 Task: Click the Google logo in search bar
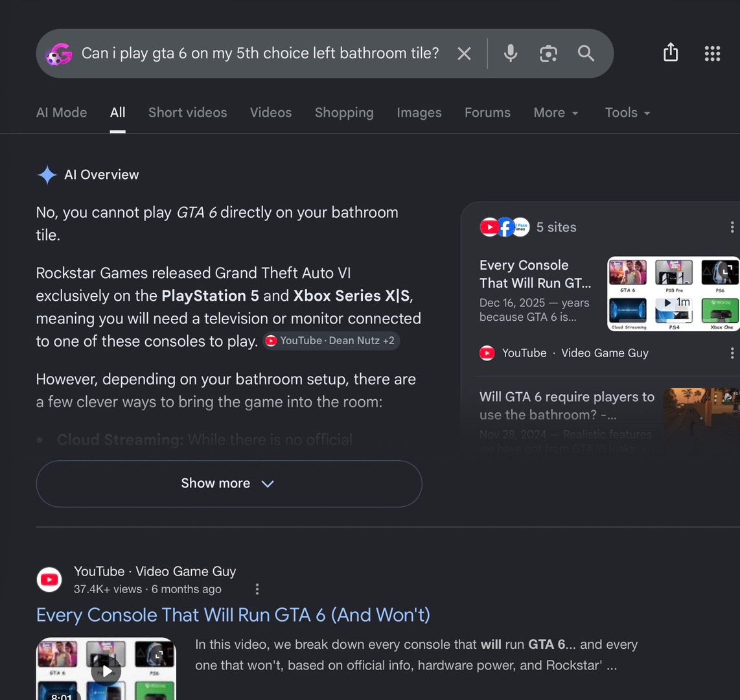(x=59, y=54)
